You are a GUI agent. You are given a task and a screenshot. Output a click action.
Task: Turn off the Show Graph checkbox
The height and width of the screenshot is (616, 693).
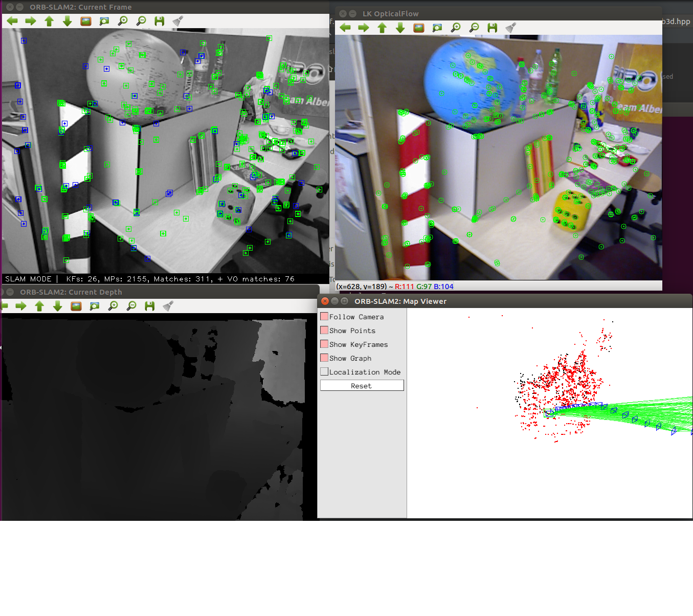tap(324, 358)
